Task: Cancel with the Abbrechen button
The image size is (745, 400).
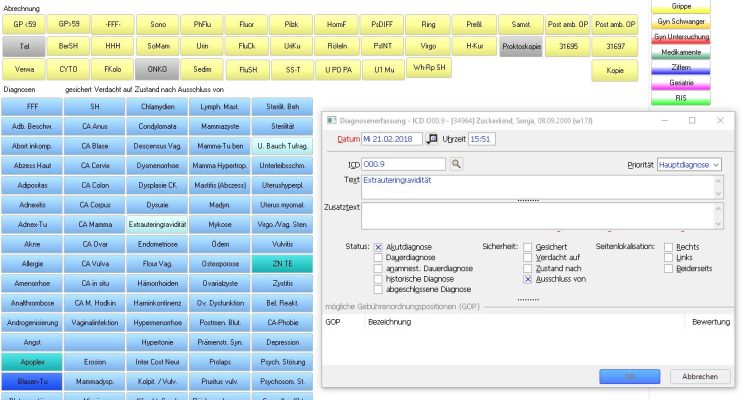Action: tap(700, 376)
